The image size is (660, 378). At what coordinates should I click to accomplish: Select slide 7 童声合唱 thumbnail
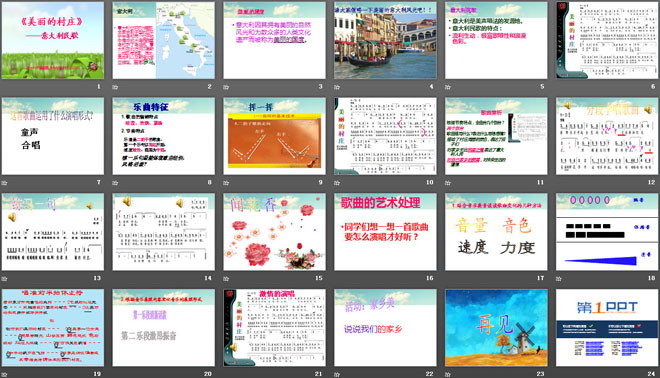(53, 136)
